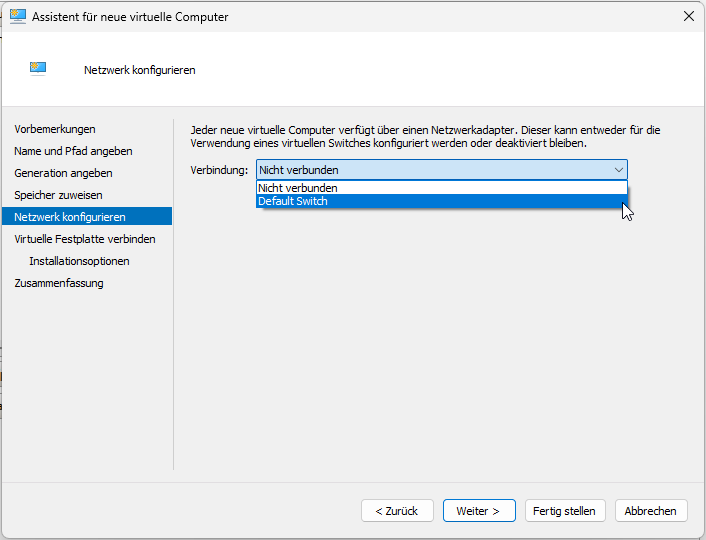Click the Fertig stellen button

pos(564,511)
